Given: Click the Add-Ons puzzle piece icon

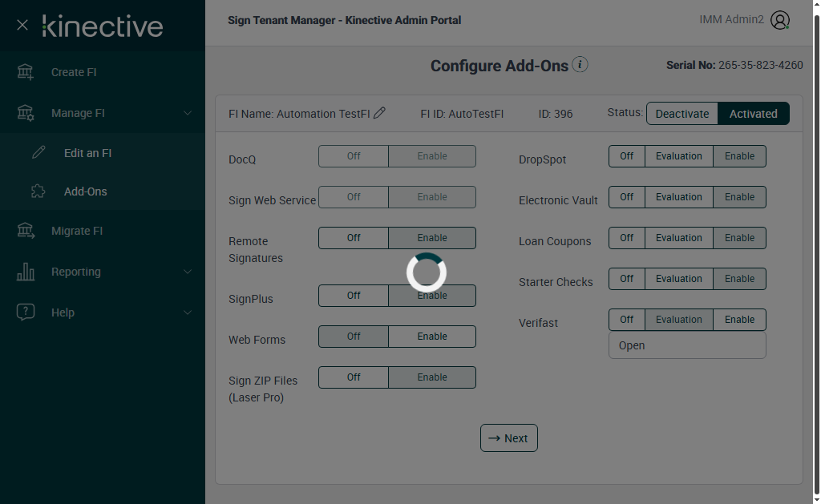Looking at the screenshot, I should (x=38, y=191).
